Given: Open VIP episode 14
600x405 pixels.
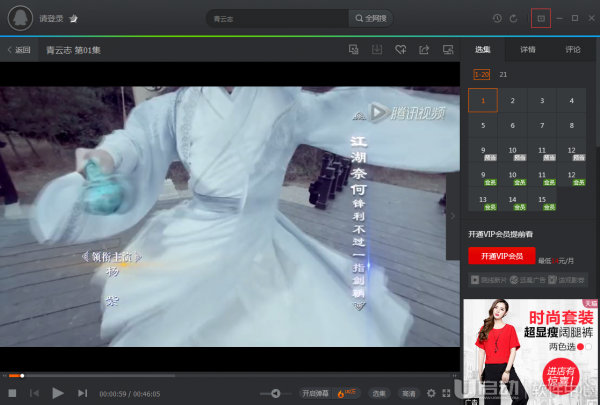Looking at the screenshot, I should click(x=512, y=199).
